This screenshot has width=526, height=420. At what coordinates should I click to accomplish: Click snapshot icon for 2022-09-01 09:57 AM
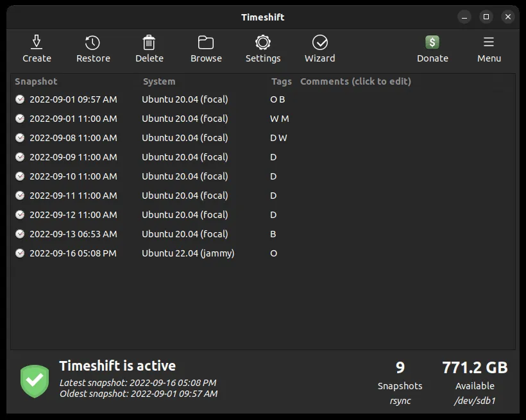pos(20,99)
